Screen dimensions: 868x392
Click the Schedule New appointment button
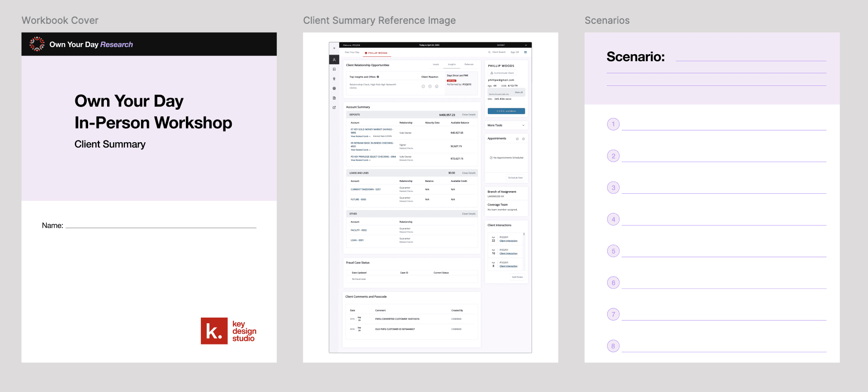[x=516, y=178]
